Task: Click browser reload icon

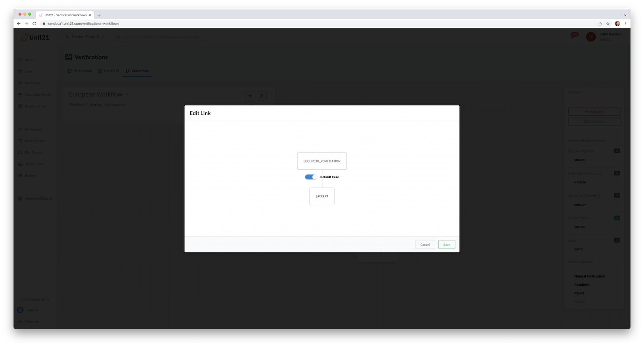Action: tap(34, 24)
